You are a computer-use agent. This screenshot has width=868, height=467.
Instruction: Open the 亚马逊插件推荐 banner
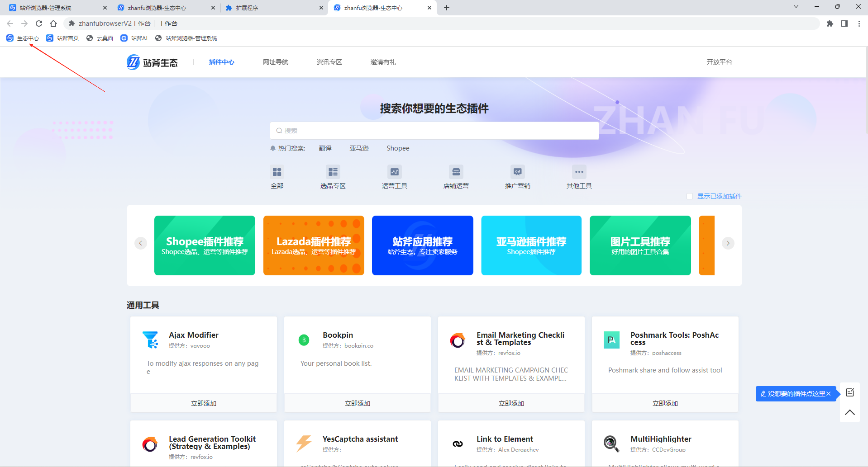coord(531,245)
